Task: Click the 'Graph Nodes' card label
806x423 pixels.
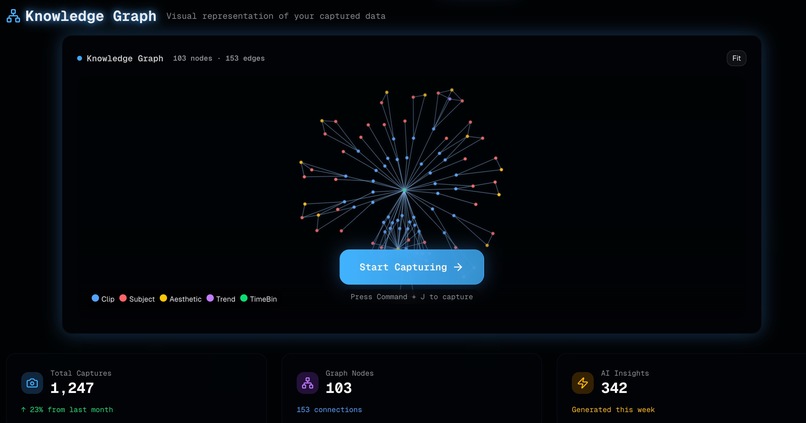Action: coord(350,373)
